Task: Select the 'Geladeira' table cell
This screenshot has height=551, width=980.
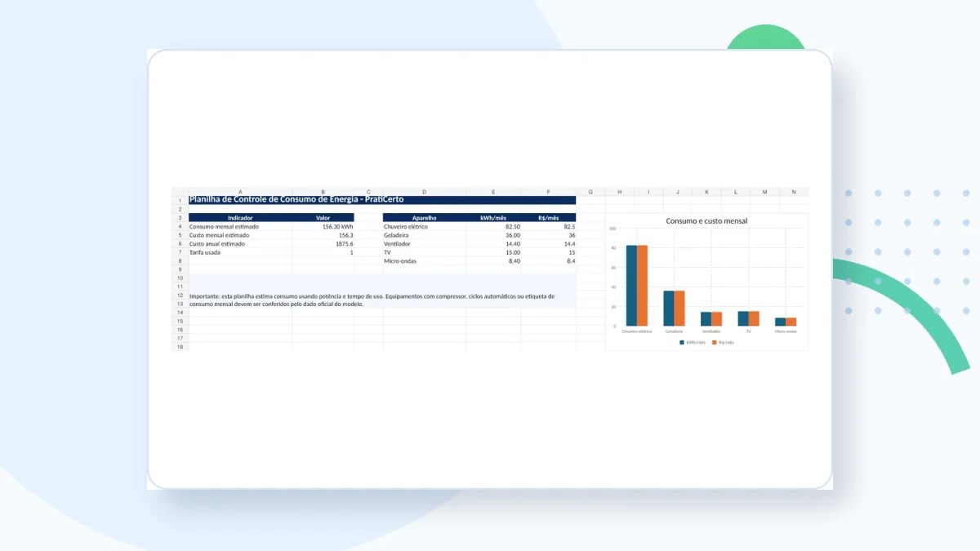Action: tap(425, 235)
